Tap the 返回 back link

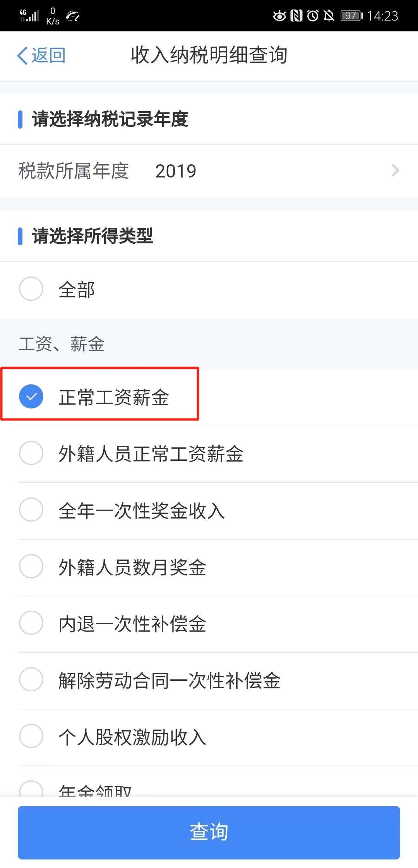48,55
